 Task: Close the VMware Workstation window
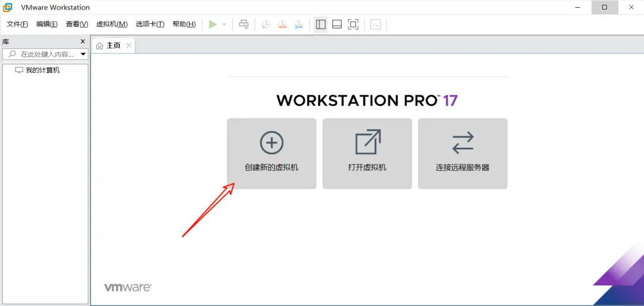(x=631, y=7)
